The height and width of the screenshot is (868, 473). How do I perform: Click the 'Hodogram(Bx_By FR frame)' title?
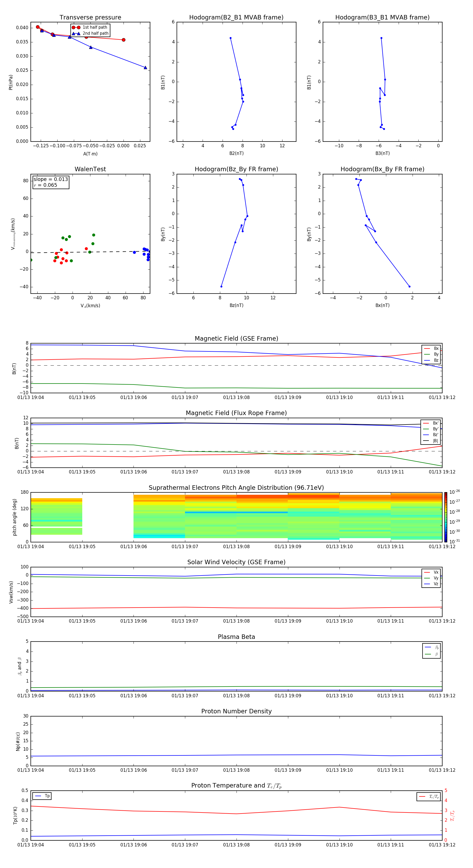[382, 169]
